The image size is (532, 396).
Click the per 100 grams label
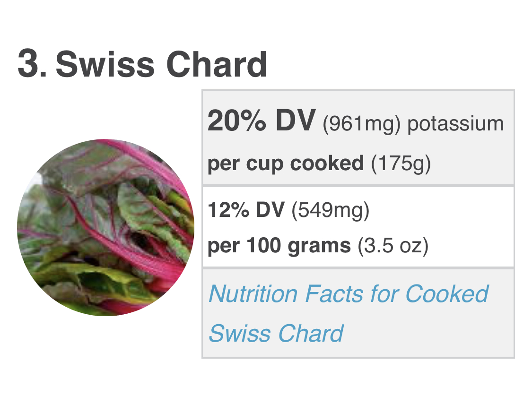tap(279, 246)
